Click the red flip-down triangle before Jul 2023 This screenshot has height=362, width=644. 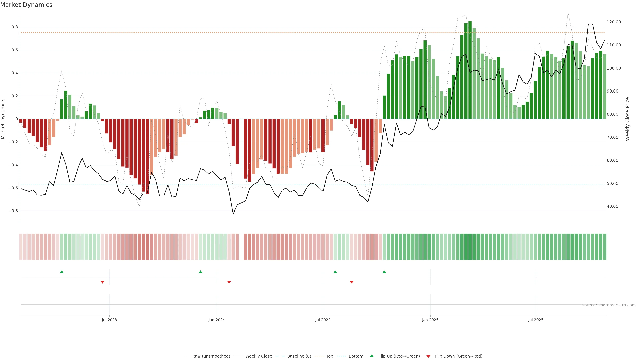click(102, 282)
